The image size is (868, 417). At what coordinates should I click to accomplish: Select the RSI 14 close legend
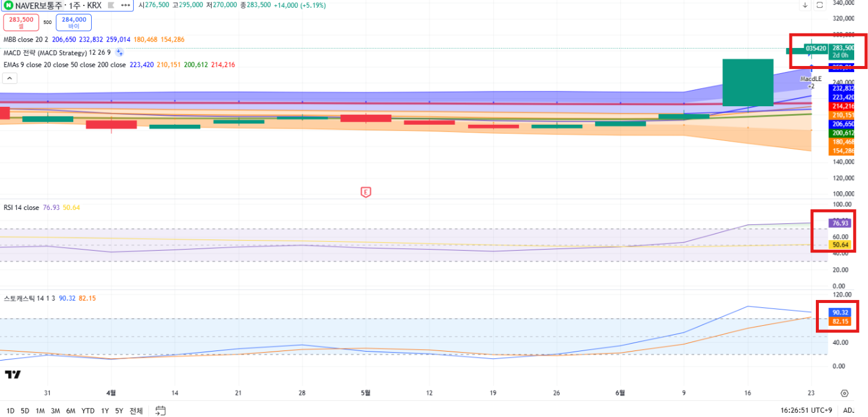pyautogui.click(x=21, y=208)
